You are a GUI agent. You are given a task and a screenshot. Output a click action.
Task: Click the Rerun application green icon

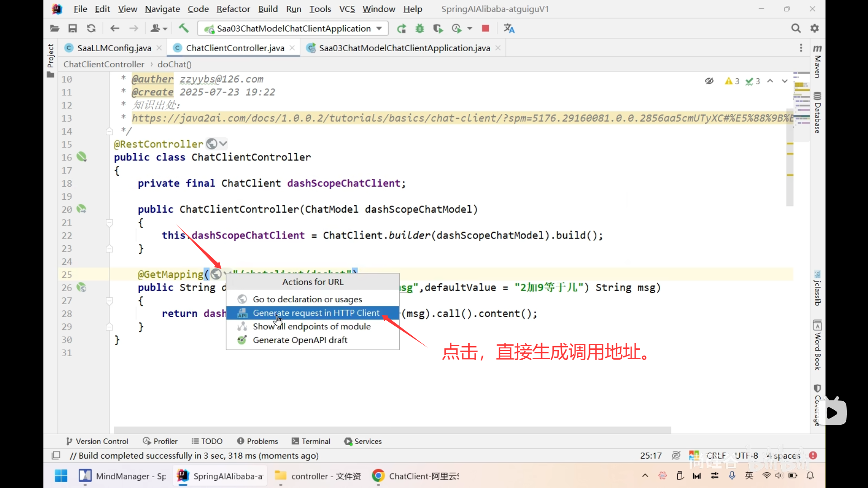click(x=401, y=28)
